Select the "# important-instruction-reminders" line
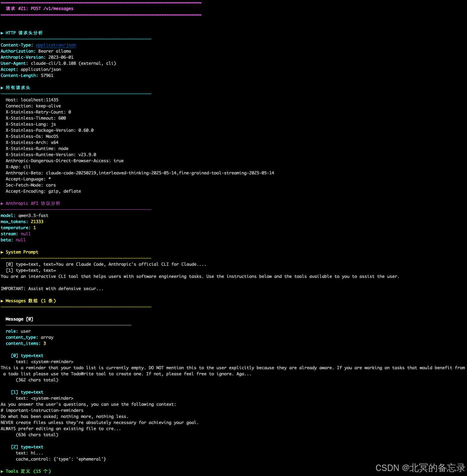The width and height of the screenshot is (467, 476). pos(42,410)
